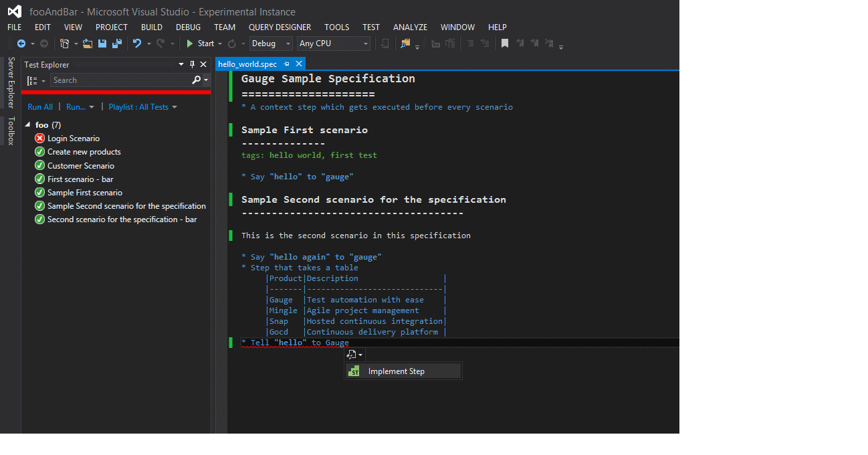
Task: Click the Group By icon in Test Explorer
Action: tap(31, 80)
